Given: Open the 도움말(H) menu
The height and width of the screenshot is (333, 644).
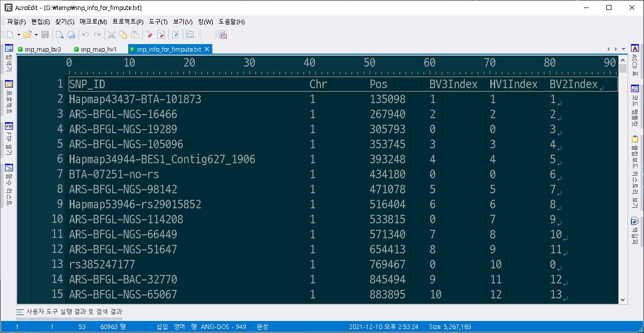Looking at the screenshot, I should (x=231, y=22).
